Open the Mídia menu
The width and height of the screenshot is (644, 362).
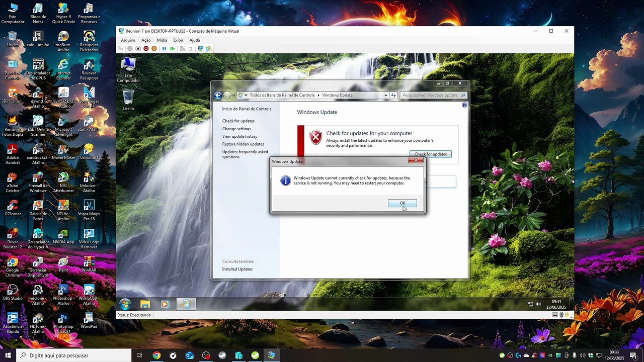click(162, 40)
